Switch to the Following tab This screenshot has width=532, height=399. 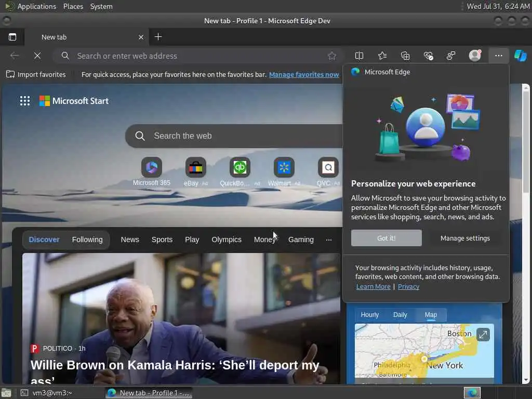point(87,240)
